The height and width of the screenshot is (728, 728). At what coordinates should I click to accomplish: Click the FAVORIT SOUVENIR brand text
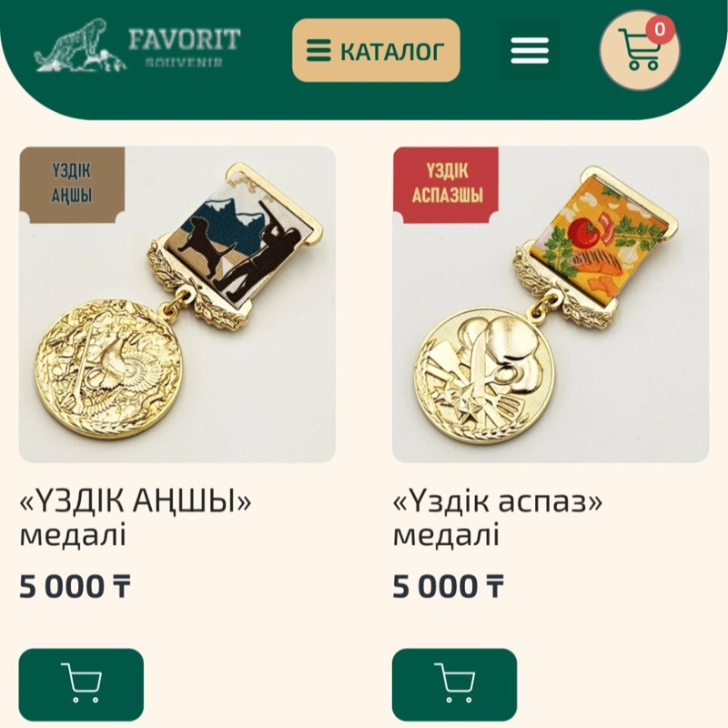(185, 47)
